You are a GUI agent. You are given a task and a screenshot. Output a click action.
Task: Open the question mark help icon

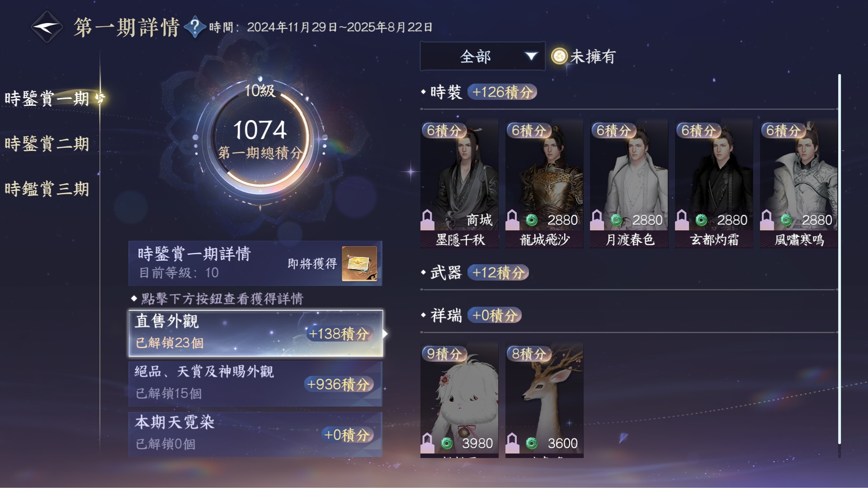[x=195, y=27]
